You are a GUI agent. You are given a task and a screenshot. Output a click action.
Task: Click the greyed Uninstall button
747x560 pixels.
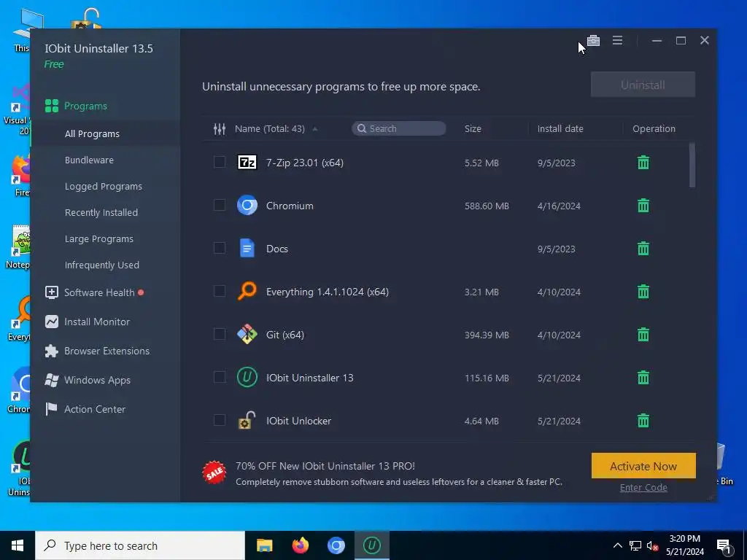click(x=643, y=85)
